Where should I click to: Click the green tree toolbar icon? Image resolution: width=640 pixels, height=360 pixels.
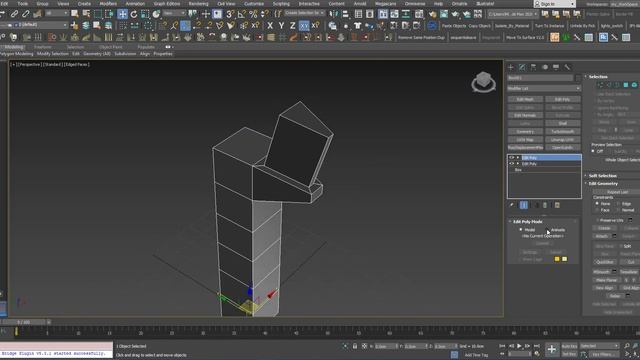coord(566,38)
